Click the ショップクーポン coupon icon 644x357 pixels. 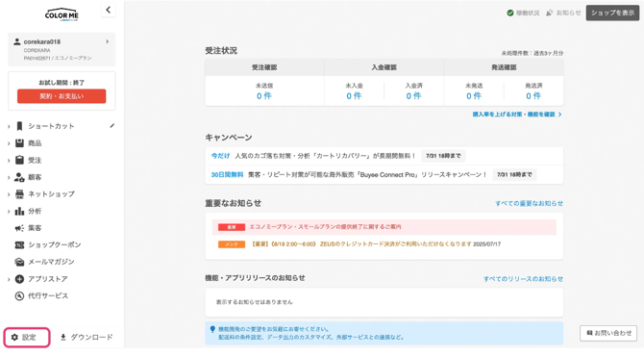pos(19,244)
